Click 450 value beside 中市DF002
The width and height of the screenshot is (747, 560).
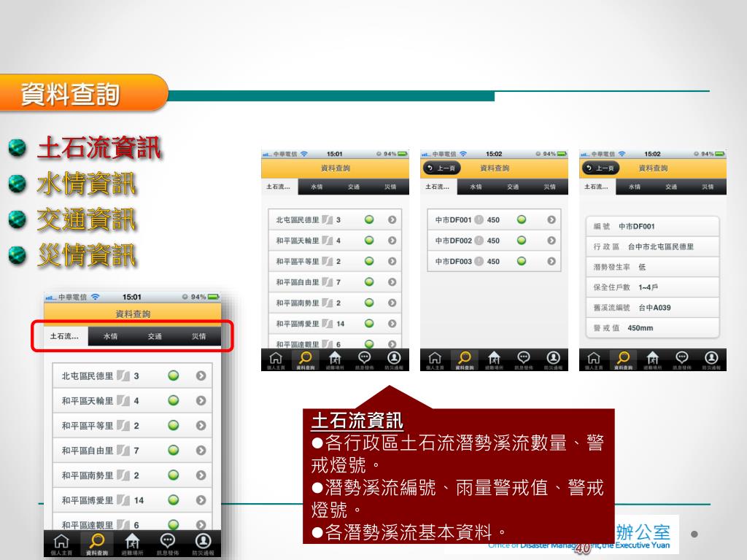coord(493,241)
